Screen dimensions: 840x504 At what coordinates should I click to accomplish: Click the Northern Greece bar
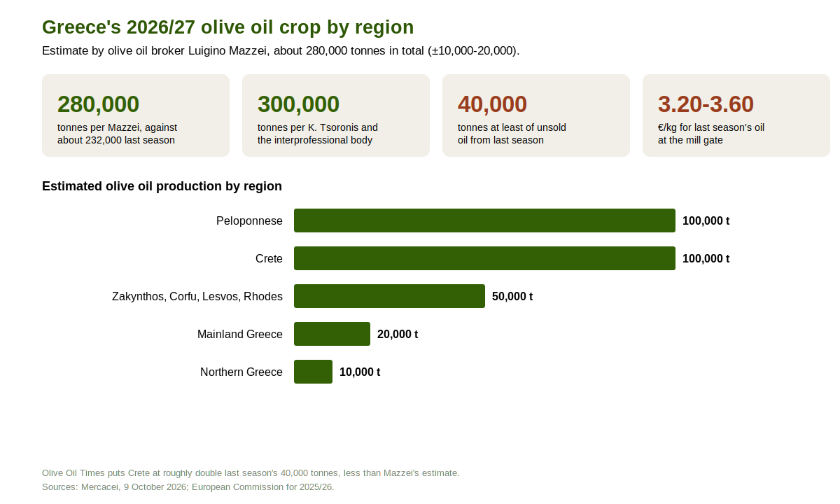click(x=313, y=372)
